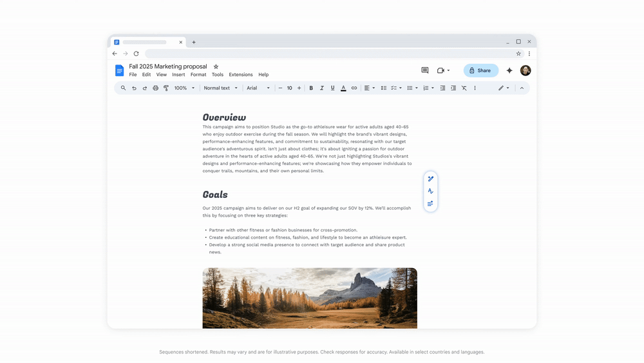
Task: Open the Edit menu
Action: [x=146, y=74]
